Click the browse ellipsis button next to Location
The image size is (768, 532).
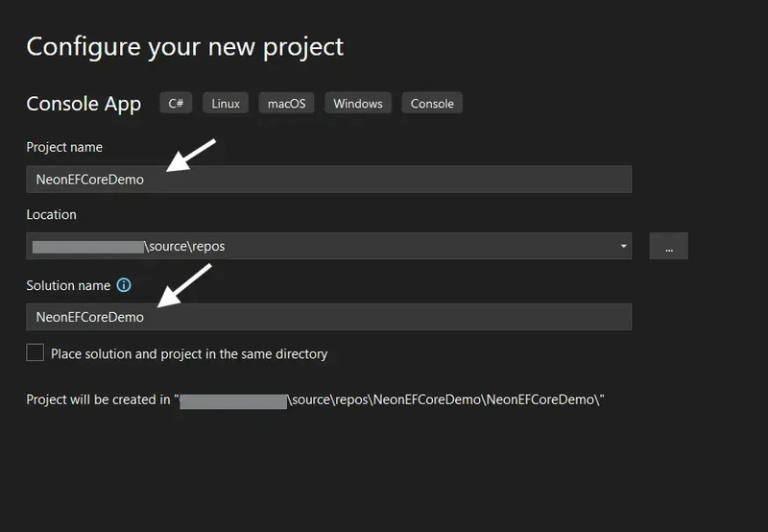click(x=668, y=246)
